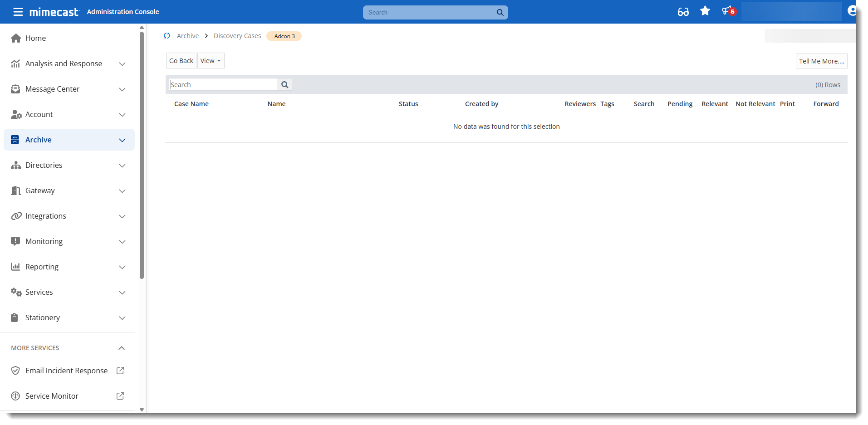Open the Tell Me More link
The height and width of the screenshot is (425, 868).
point(821,61)
